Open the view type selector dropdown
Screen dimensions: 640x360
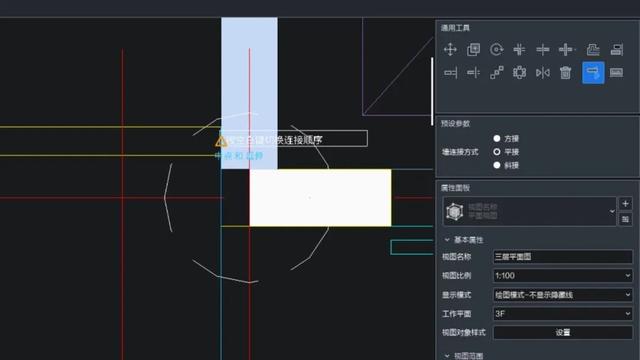(x=529, y=211)
